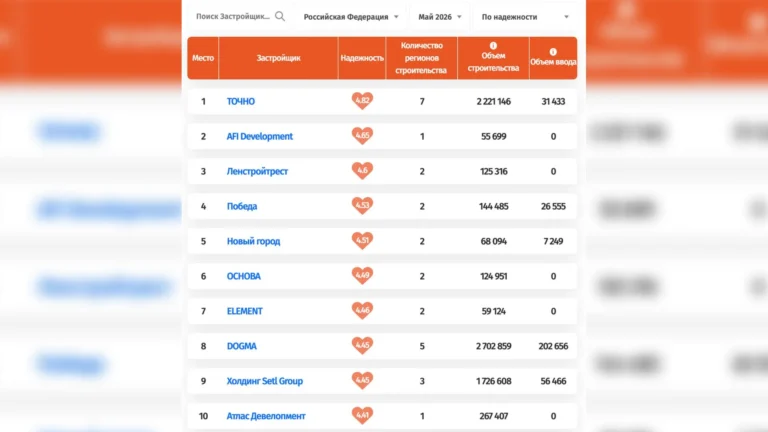Sort by the Надежность column header

pyautogui.click(x=362, y=58)
